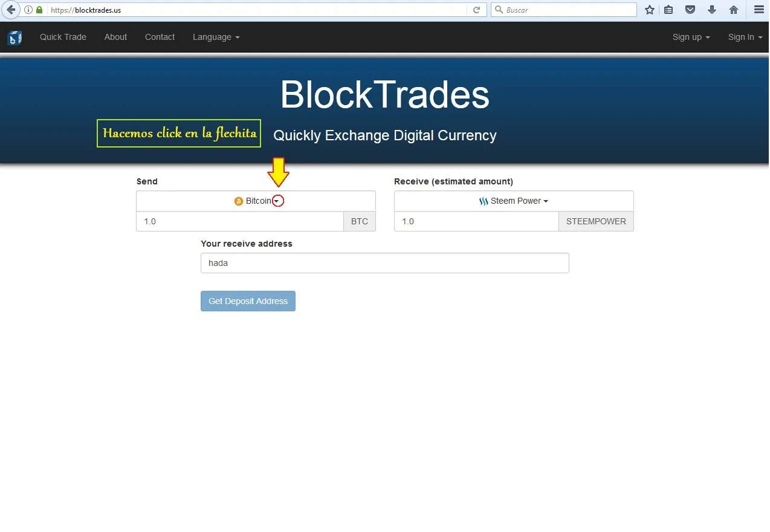Click the Send label
This screenshot has height=532, width=770.
147,181
